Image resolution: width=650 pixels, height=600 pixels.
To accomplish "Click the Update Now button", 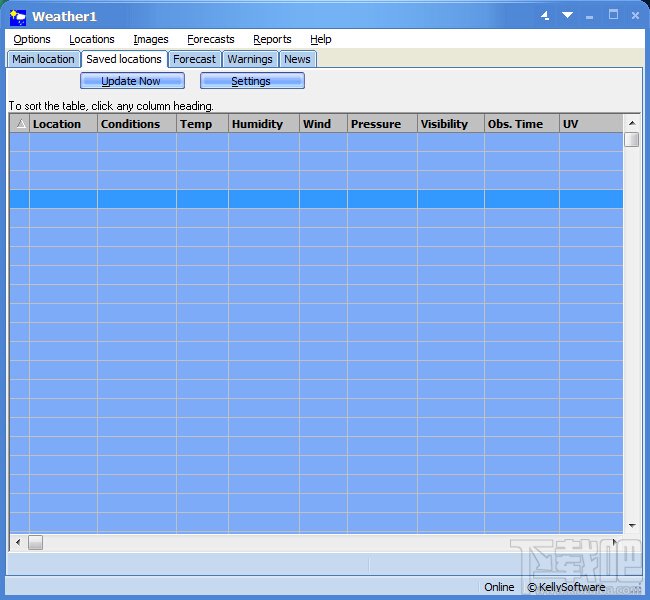I will point(132,81).
